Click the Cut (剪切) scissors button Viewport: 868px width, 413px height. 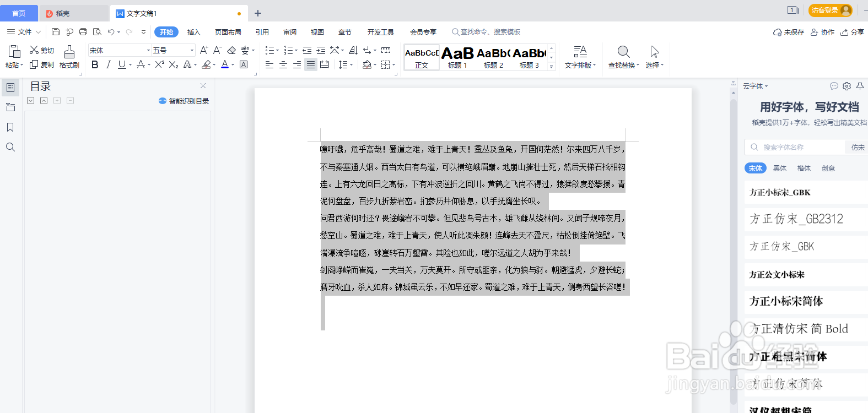tap(42, 50)
